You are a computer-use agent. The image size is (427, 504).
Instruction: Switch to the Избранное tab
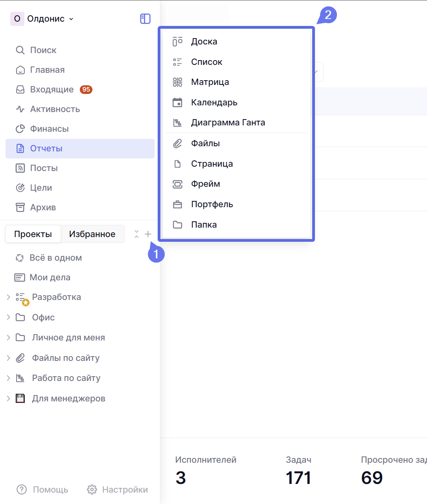[92, 234]
